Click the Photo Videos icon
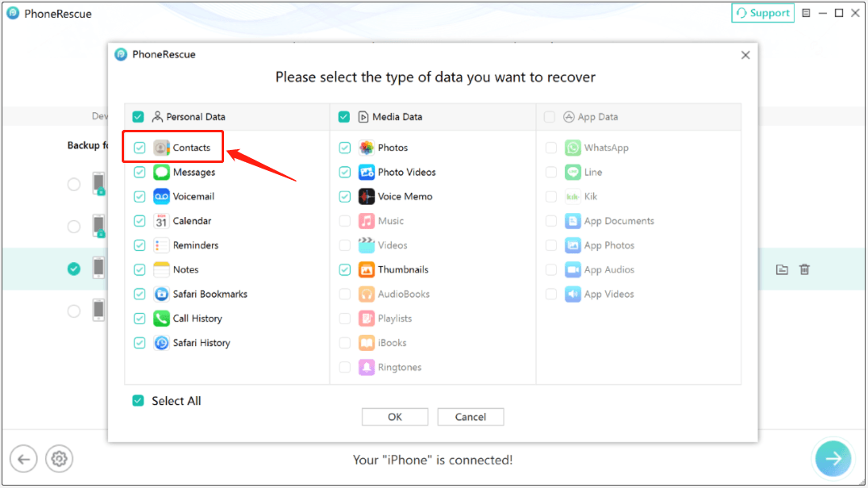 coord(367,173)
